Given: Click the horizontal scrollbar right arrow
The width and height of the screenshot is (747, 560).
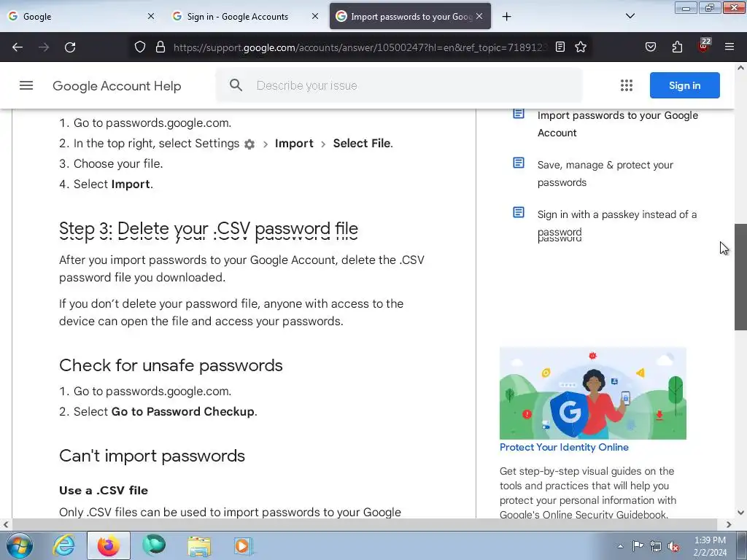Looking at the screenshot, I should point(729,524).
